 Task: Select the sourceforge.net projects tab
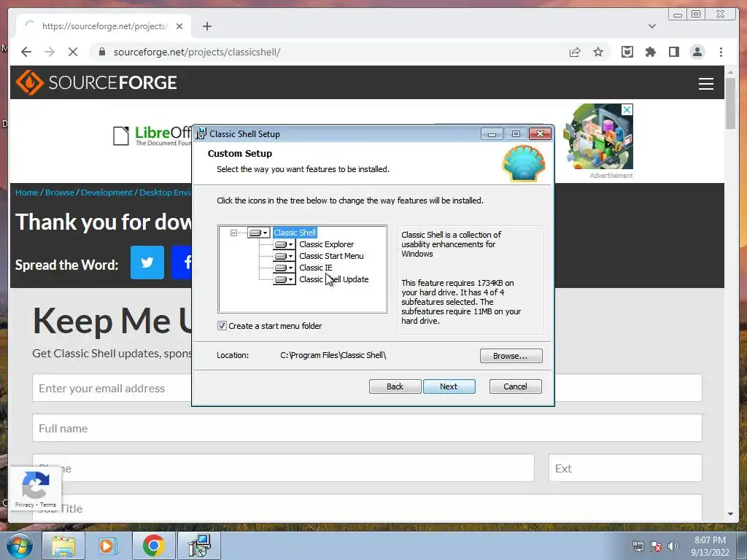click(x=104, y=26)
